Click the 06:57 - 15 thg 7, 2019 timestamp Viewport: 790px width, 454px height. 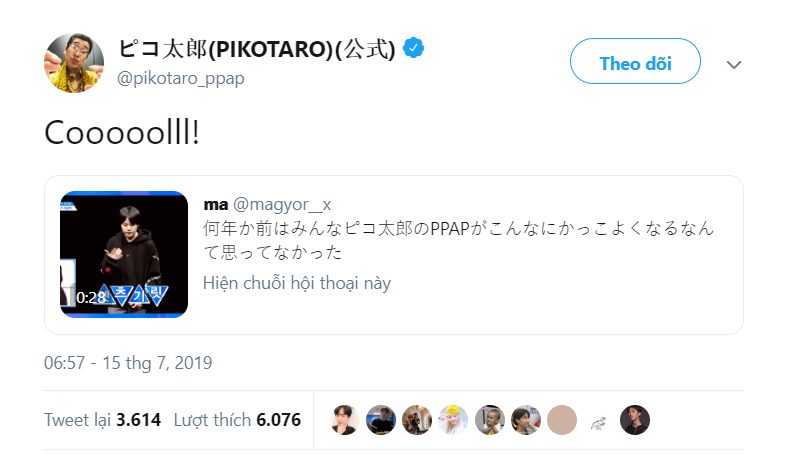tap(128, 362)
